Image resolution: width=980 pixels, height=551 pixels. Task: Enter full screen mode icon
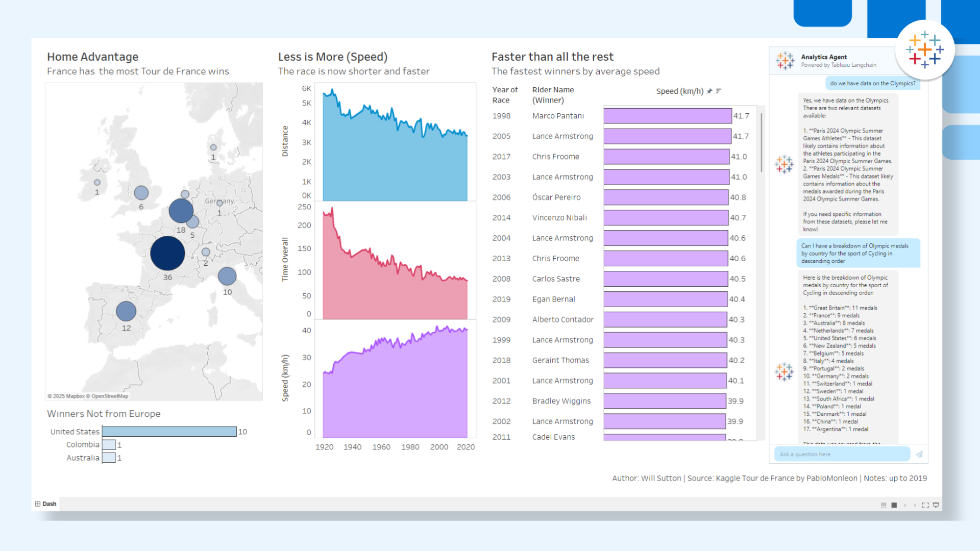pos(925,505)
